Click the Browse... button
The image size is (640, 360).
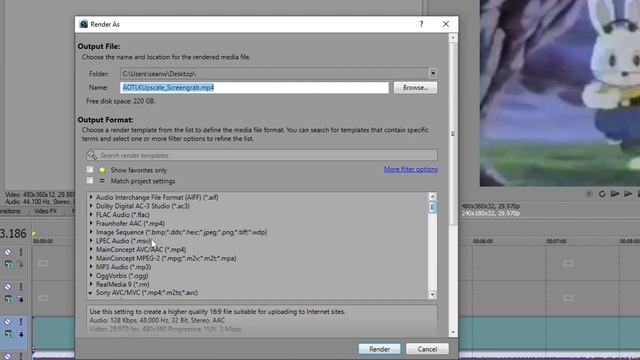point(415,87)
